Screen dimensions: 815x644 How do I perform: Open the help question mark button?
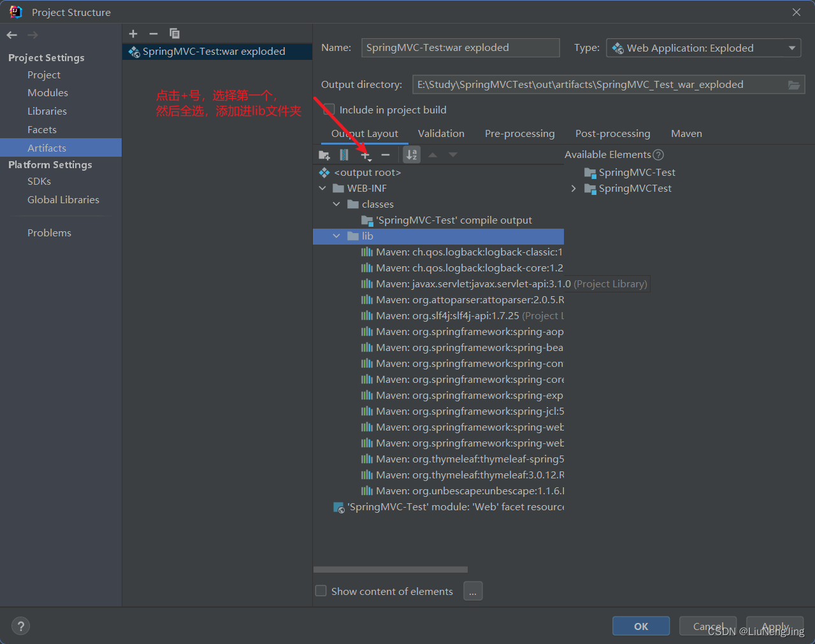[21, 626]
